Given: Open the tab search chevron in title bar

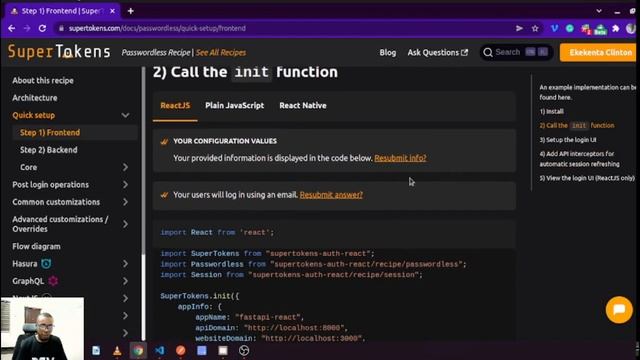Looking at the screenshot, I should (x=599, y=11).
